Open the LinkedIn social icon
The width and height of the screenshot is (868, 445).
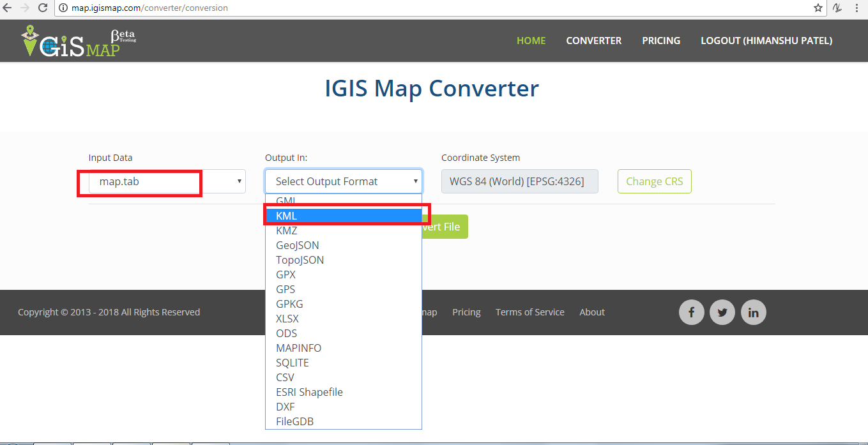[x=754, y=312]
